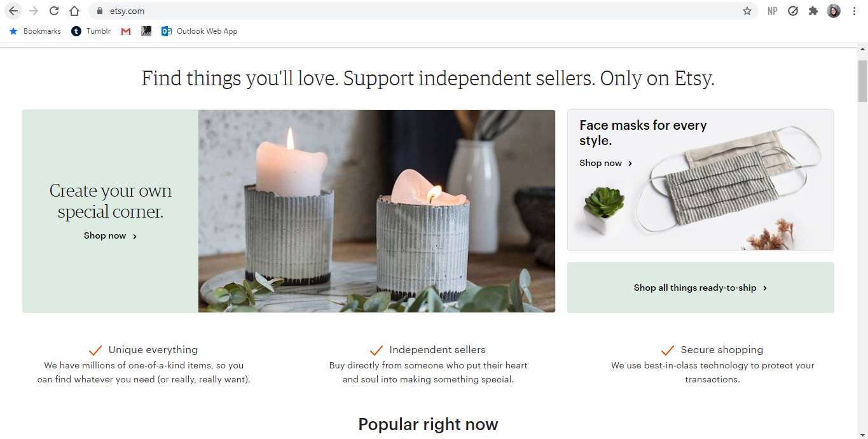Go to the browser home page

(74, 11)
